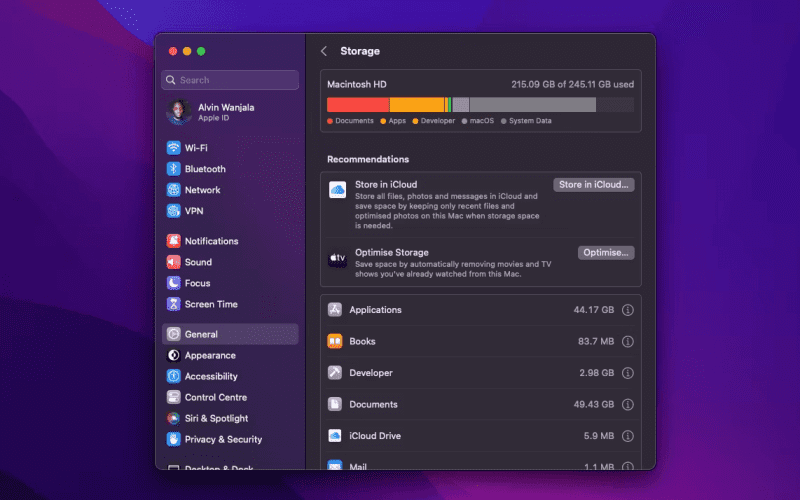Select Network in the sidebar
Image resolution: width=800 pixels, height=500 pixels.
tap(203, 190)
